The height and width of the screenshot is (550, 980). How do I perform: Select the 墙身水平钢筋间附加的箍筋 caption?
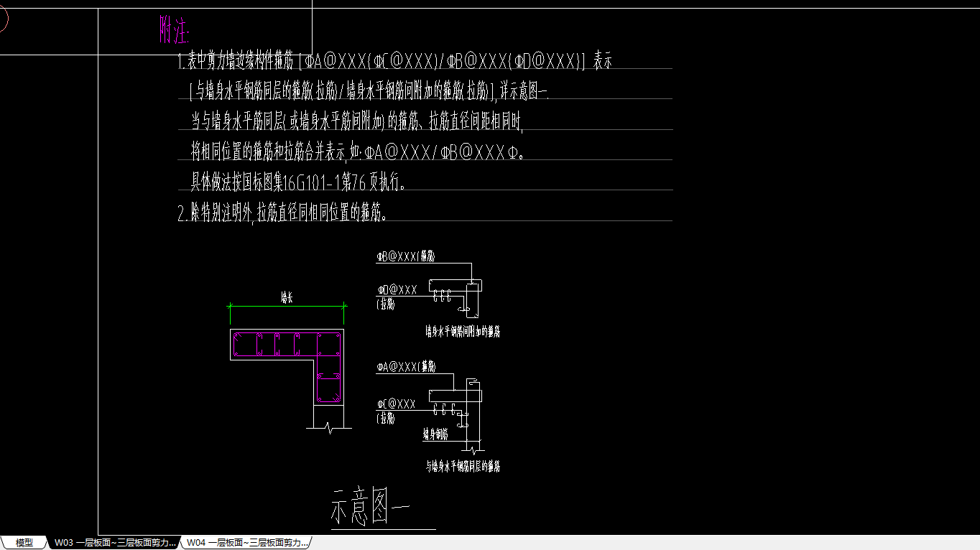(463, 332)
